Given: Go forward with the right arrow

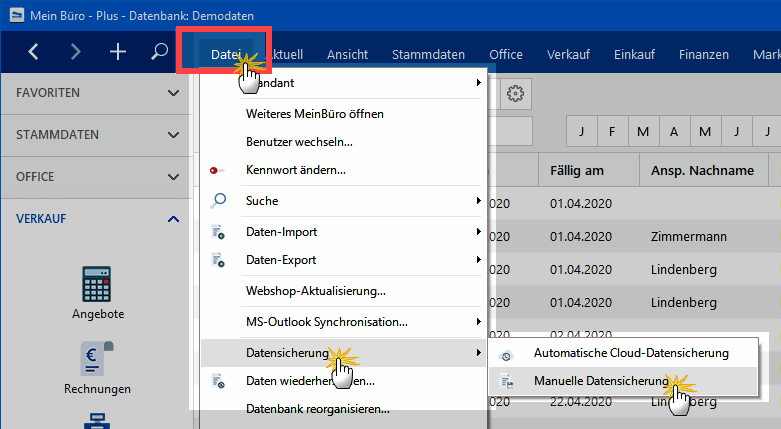Looking at the screenshot, I should click(x=75, y=52).
